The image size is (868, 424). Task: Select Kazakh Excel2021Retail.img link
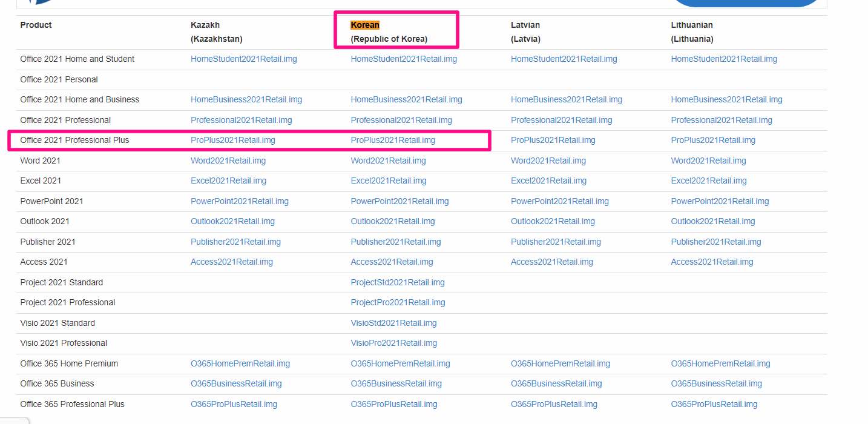[x=229, y=181]
